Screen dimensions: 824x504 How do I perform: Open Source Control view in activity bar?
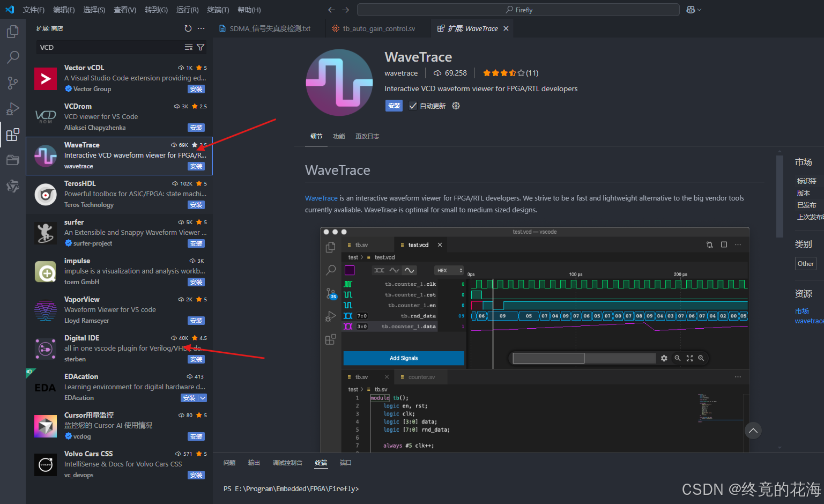coord(13,83)
